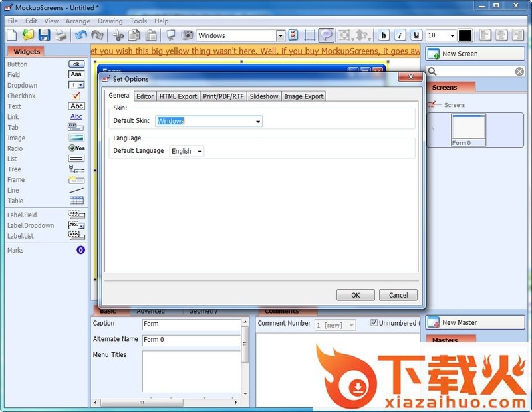This screenshot has height=412, width=532.
Task: Apply bold with the b icon
Action: tap(384, 35)
